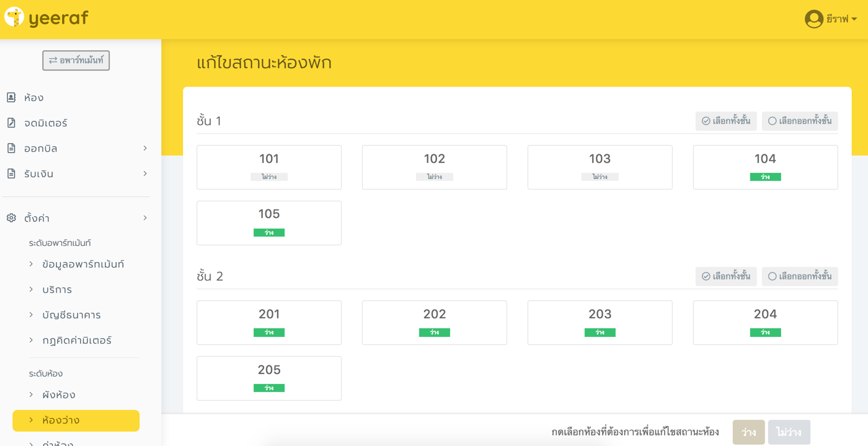Select all rooms on floor ชั้น 2
This screenshot has height=446, width=868.
726,276
